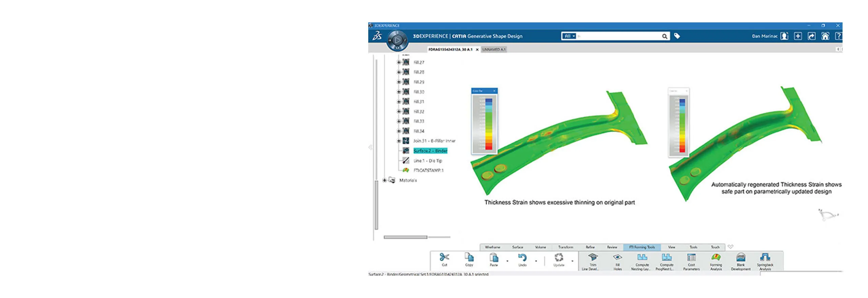
Task: Switch to the Surface tab
Action: pyautogui.click(x=517, y=247)
